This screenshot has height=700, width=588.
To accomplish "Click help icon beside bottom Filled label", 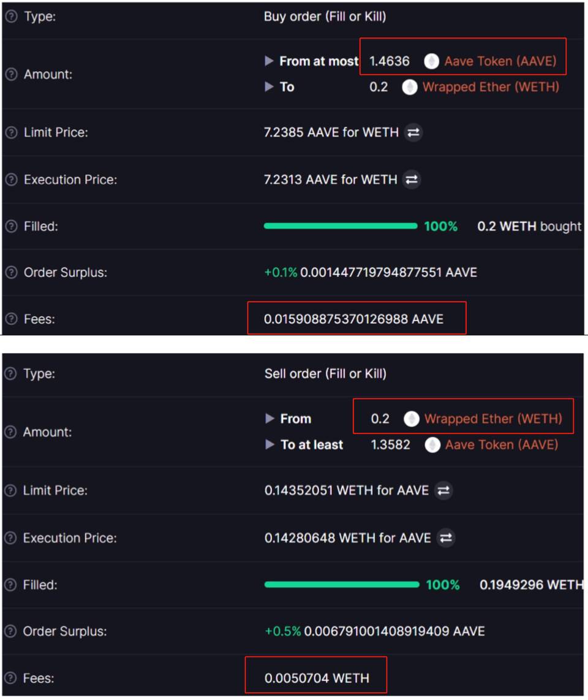I will tap(11, 585).
